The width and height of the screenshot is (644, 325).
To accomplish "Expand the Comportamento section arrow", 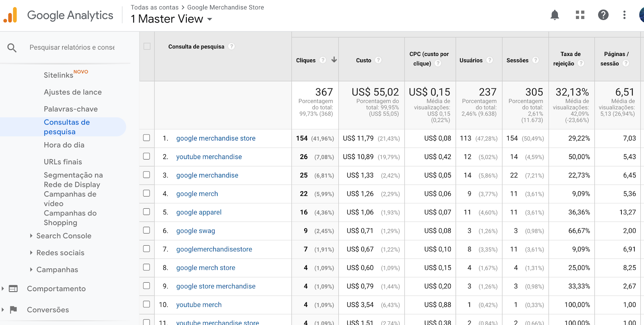I will (3, 289).
